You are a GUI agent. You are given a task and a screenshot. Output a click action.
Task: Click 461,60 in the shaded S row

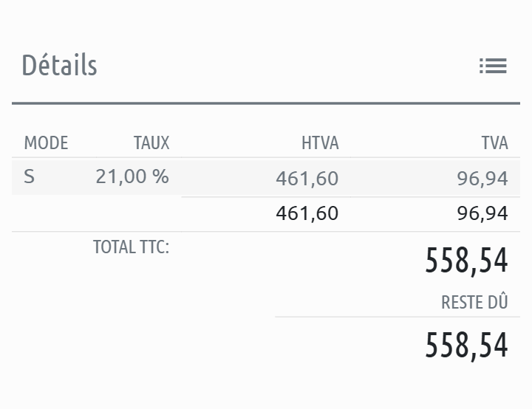(x=307, y=178)
